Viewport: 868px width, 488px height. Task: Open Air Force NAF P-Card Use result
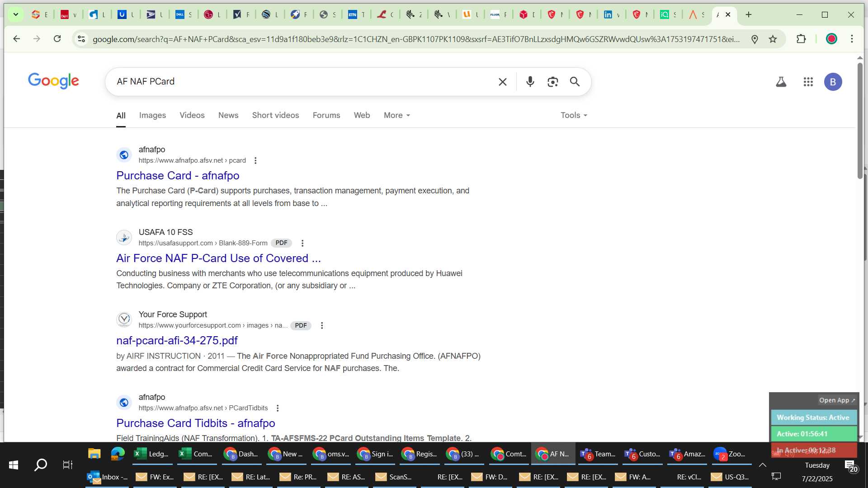pos(218,258)
